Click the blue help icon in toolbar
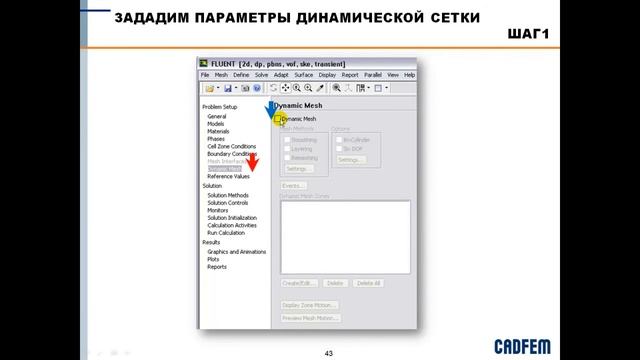The image size is (640, 360). pyautogui.click(x=257, y=88)
